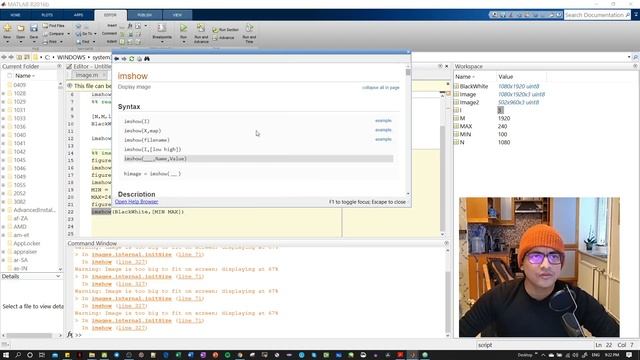
Task: Expand the 1028 folder tree node
Action: [x=3, y=93]
